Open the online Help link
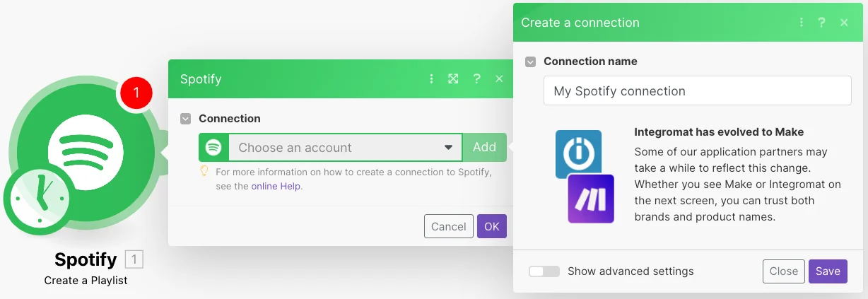Viewport: 868px width, 299px height. coord(276,187)
